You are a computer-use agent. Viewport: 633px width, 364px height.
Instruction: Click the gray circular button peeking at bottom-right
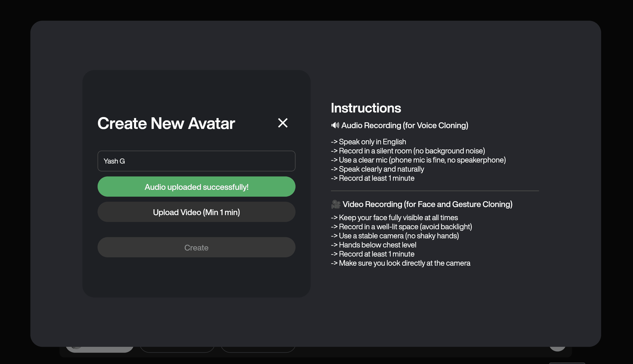pos(558,349)
